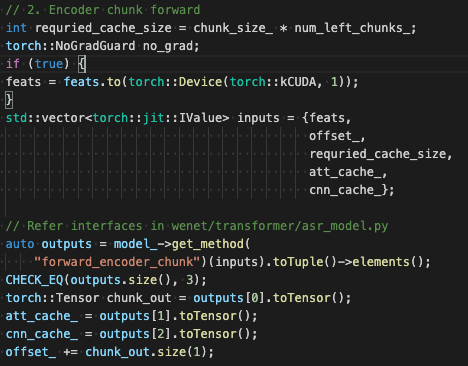Click 'requried_cache_size,' in the initializer list

(x=381, y=154)
